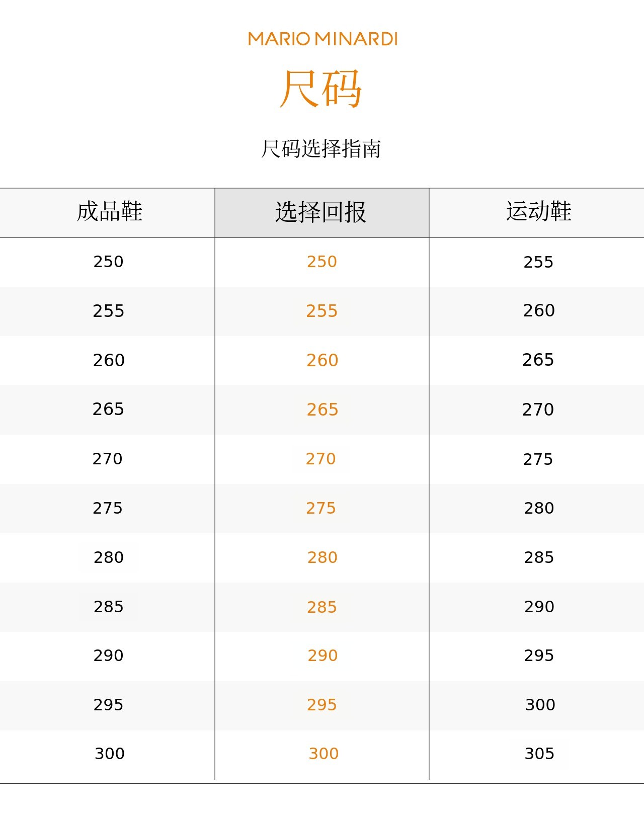Click orange size 285 in middle column
The image size is (644, 817).
tap(321, 607)
